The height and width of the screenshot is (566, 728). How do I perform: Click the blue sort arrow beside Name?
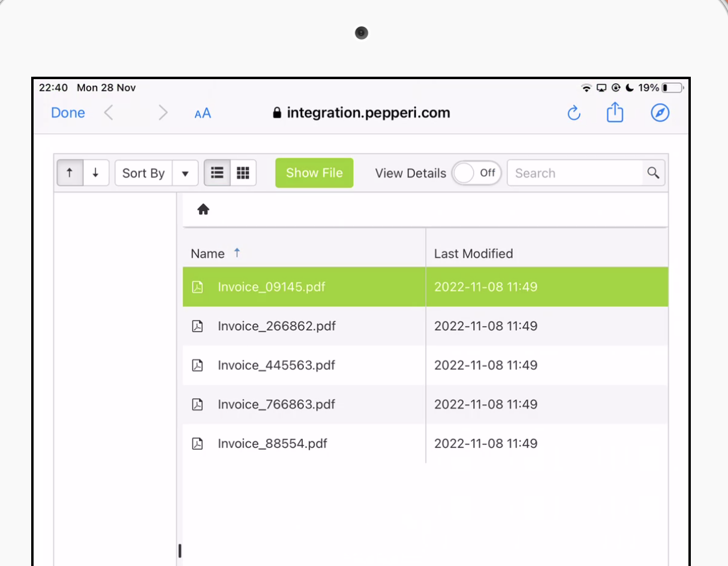237,253
